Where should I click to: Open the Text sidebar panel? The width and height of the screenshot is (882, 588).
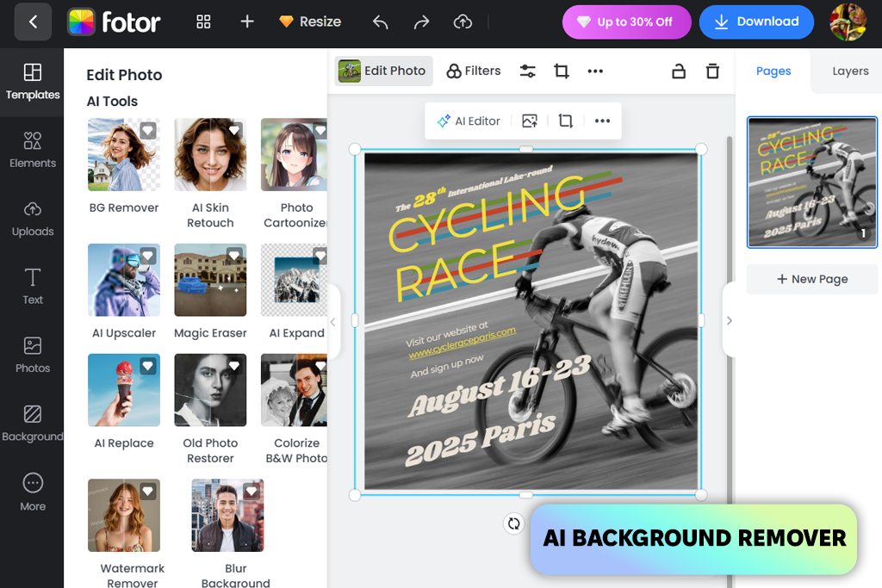[33, 287]
